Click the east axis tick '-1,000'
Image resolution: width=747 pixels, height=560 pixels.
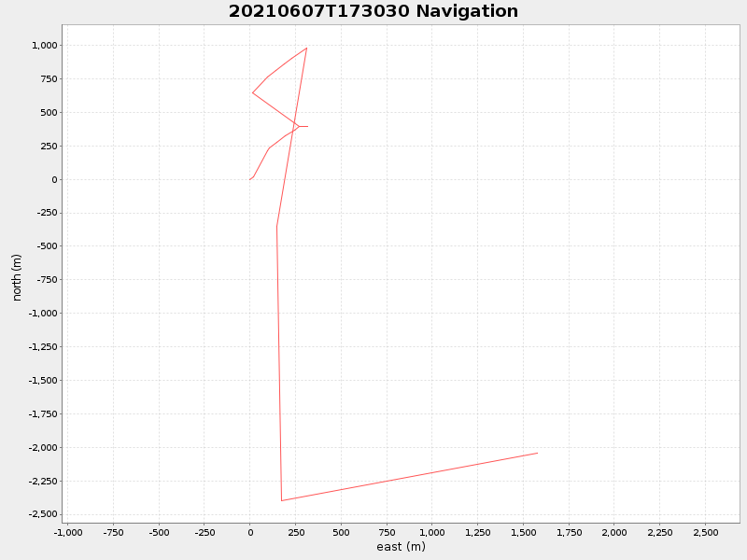pyautogui.click(x=67, y=533)
